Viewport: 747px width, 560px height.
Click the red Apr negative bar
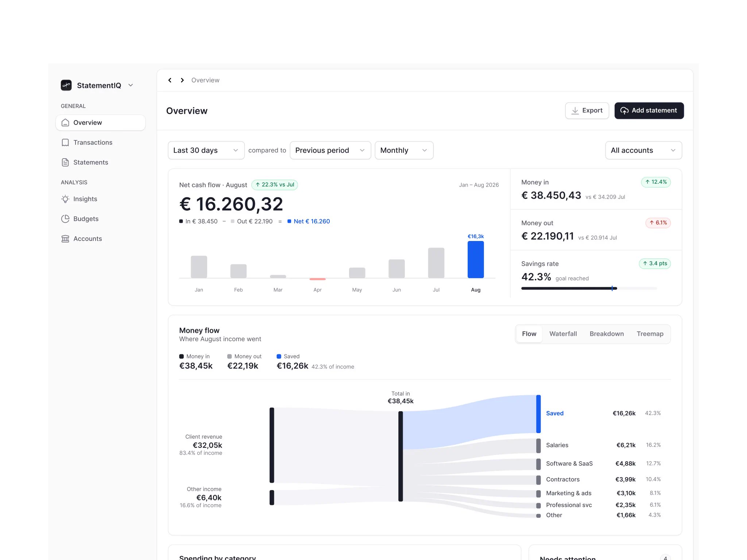click(x=318, y=279)
